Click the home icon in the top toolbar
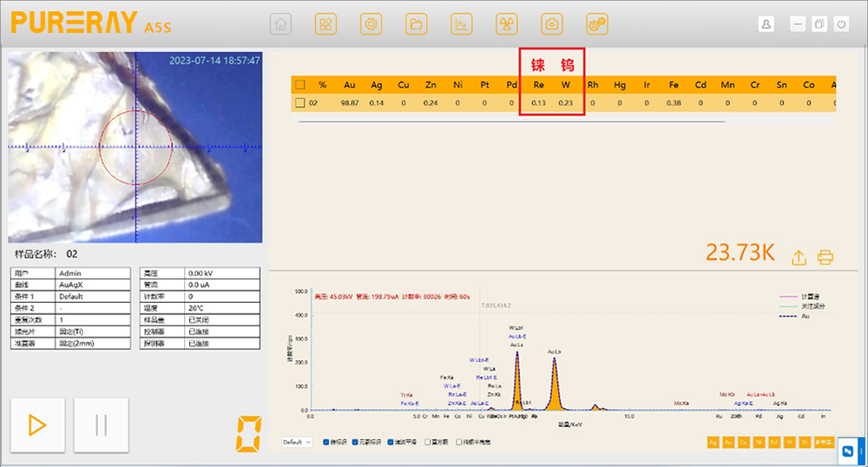 280,24
